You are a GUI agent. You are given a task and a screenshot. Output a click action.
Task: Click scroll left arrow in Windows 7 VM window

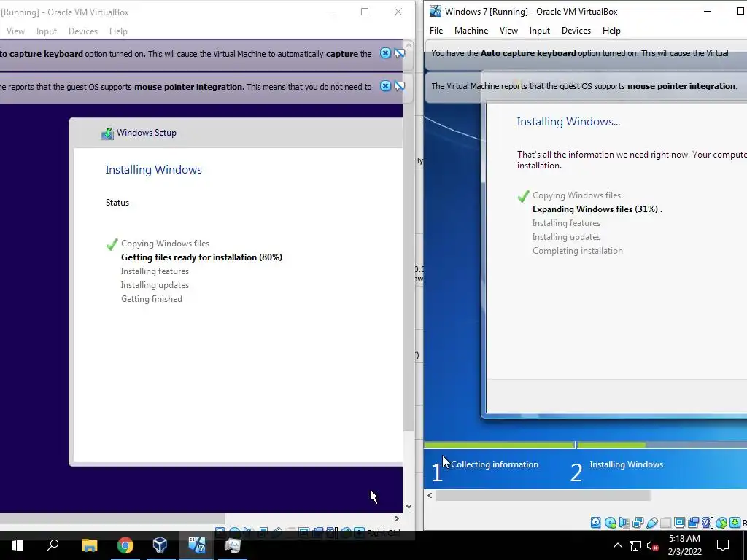430,495
